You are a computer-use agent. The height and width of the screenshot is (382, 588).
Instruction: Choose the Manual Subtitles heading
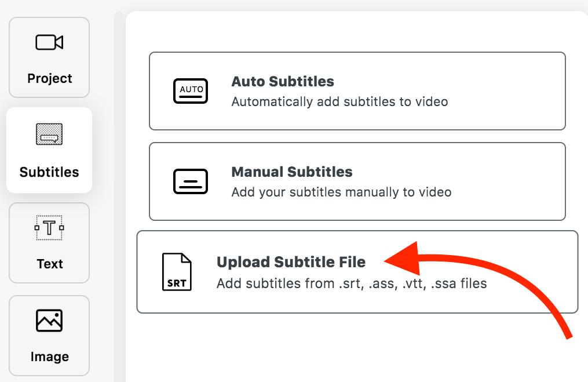pyautogui.click(x=292, y=172)
